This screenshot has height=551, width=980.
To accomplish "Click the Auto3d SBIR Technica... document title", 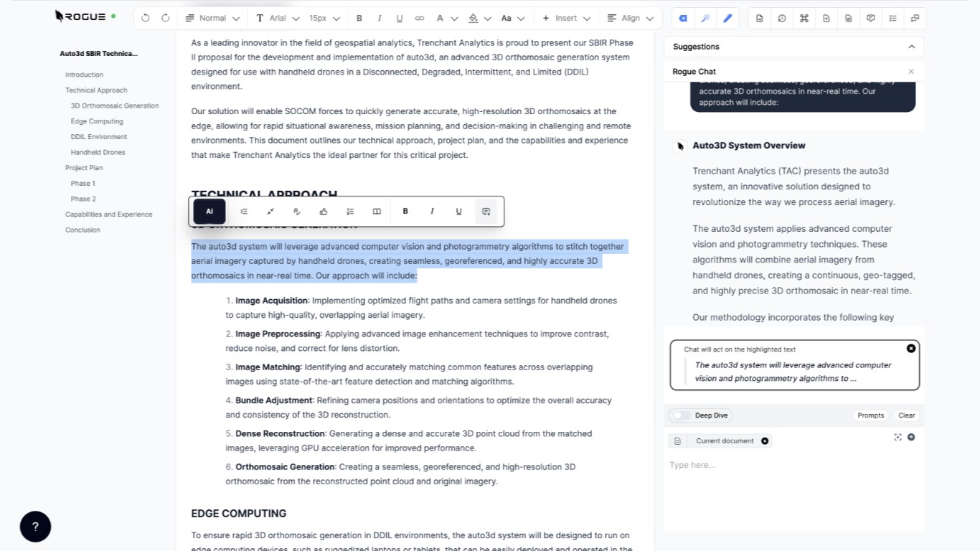I will pyautogui.click(x=98, y=54).
